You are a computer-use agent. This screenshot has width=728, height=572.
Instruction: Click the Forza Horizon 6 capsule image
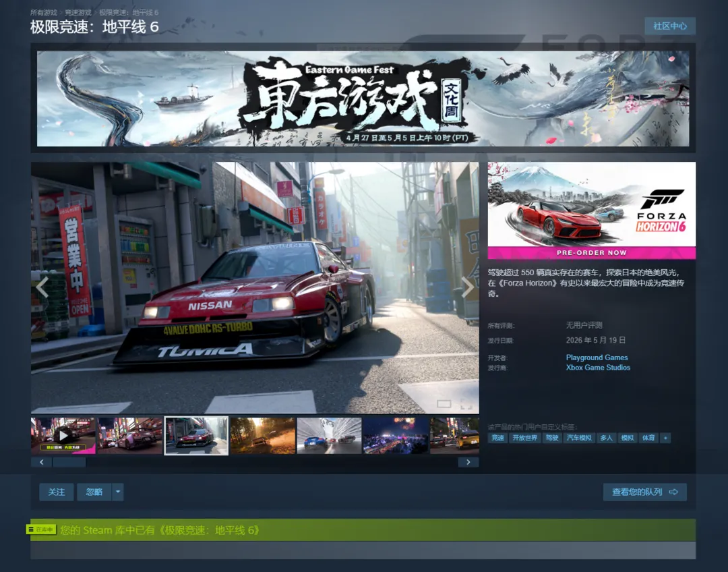[592, 210]
